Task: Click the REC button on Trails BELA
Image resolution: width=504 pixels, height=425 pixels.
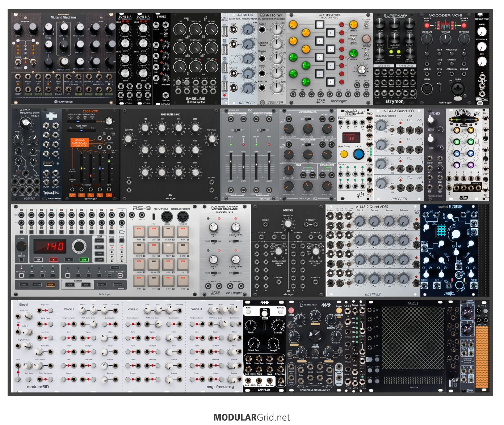Action: click(x=377, y=382)
